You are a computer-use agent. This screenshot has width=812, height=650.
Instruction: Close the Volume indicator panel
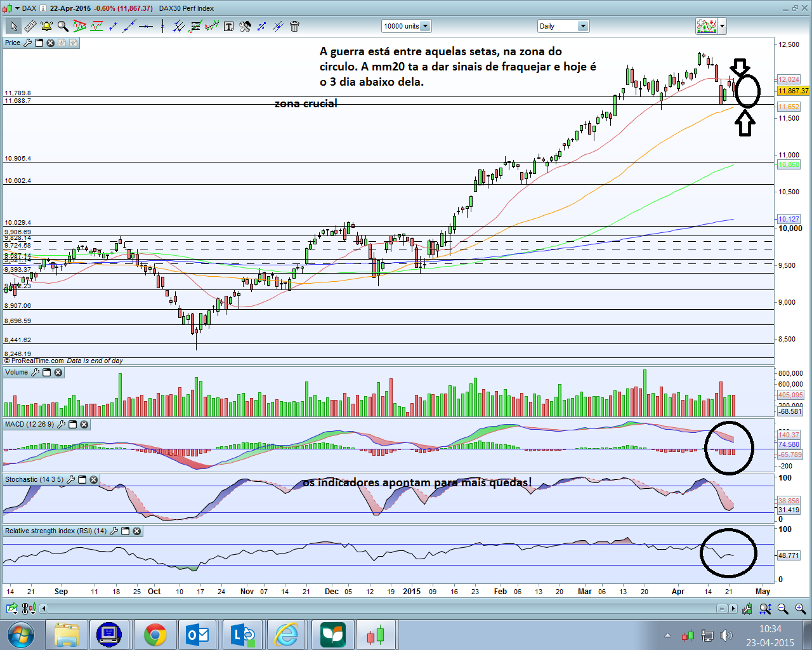pos(58,372)
